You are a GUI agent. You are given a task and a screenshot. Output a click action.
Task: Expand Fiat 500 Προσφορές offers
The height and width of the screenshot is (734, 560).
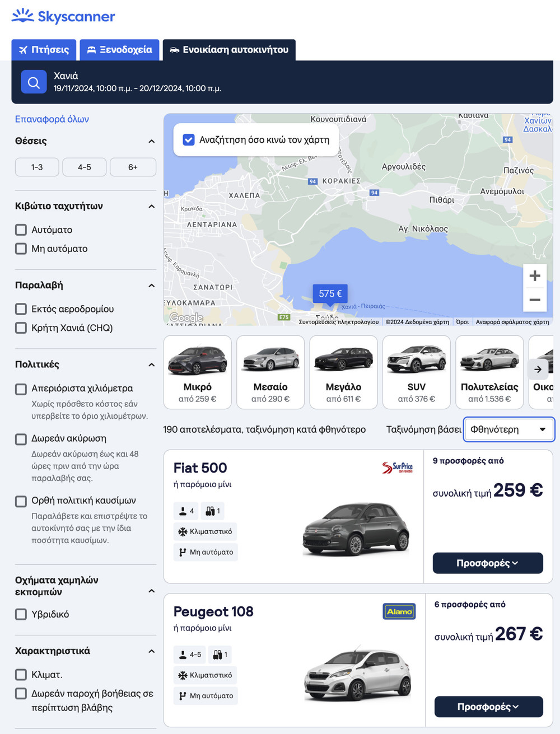[x=488, y=563]
